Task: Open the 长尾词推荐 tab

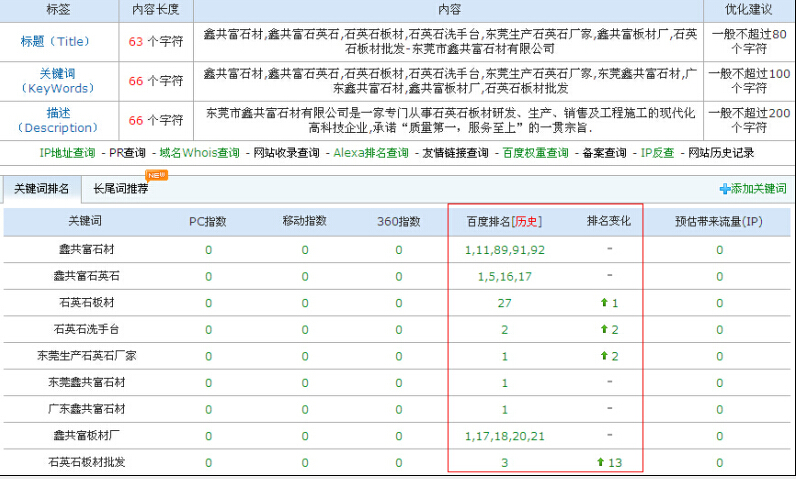Action: (x=121, y=189)
